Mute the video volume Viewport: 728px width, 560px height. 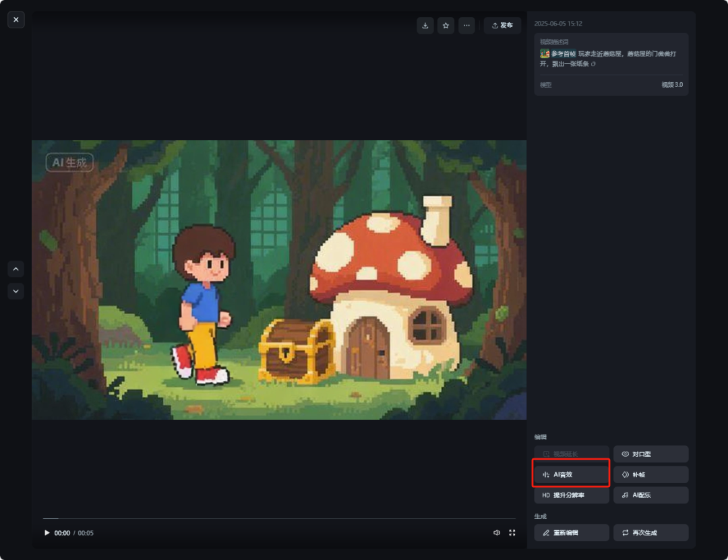pyautogui.click(x=497, y=532)
